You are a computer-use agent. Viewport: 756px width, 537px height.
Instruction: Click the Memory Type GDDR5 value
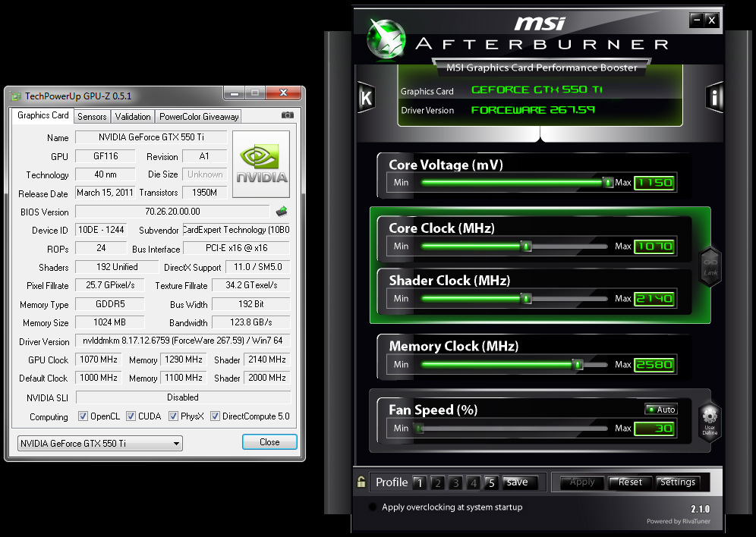pos(110,304)
